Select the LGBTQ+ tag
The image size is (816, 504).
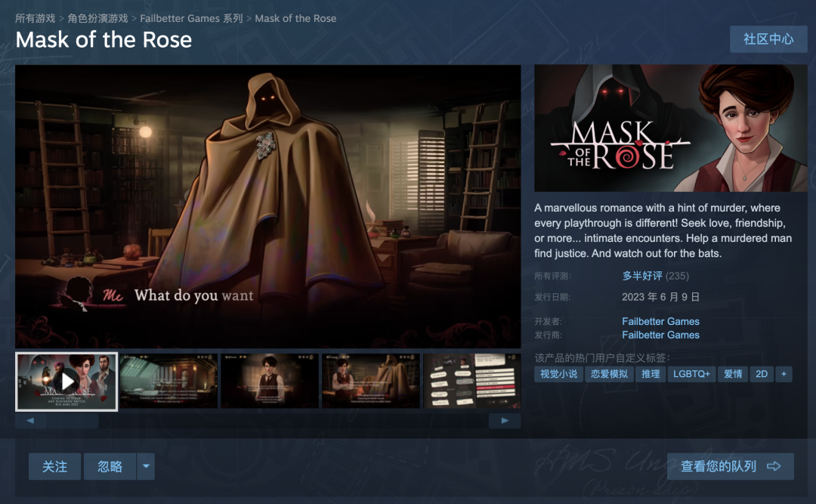(x=691, y=374)
